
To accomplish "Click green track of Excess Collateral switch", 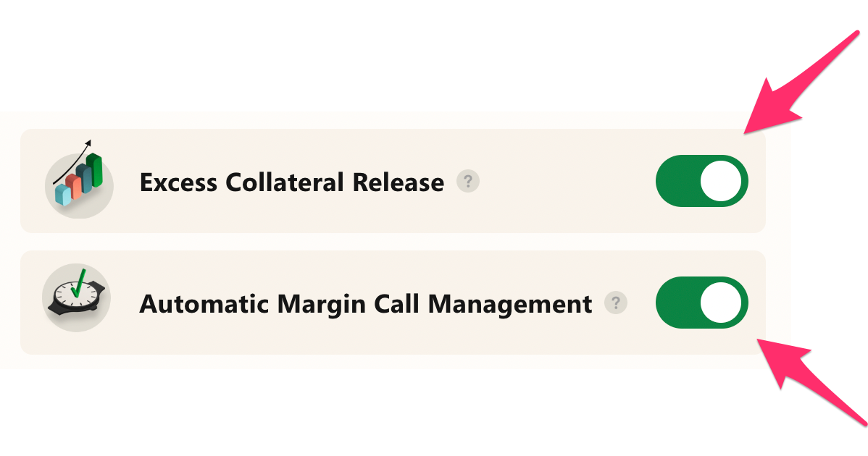I will [677, 181].
